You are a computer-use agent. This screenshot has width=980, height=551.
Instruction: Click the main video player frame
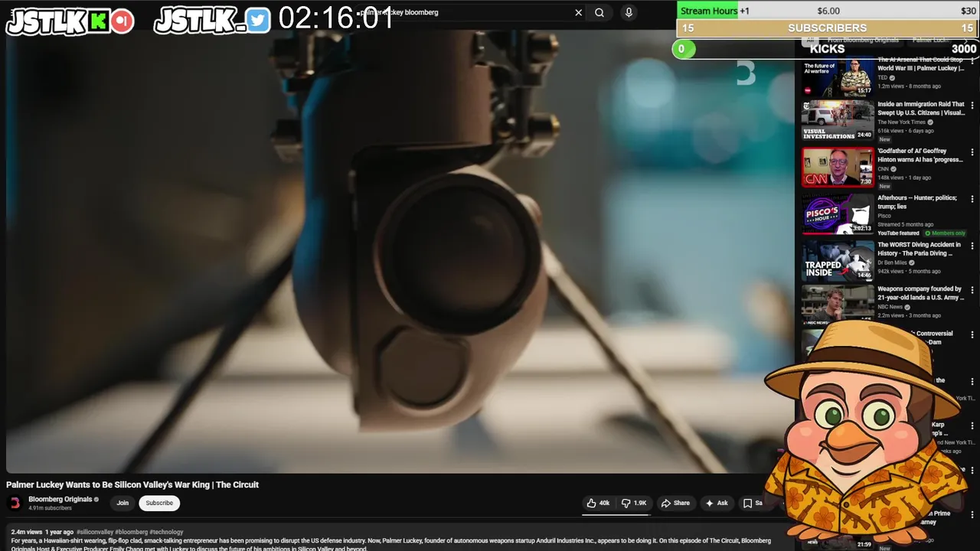click(x=400, y=251)
